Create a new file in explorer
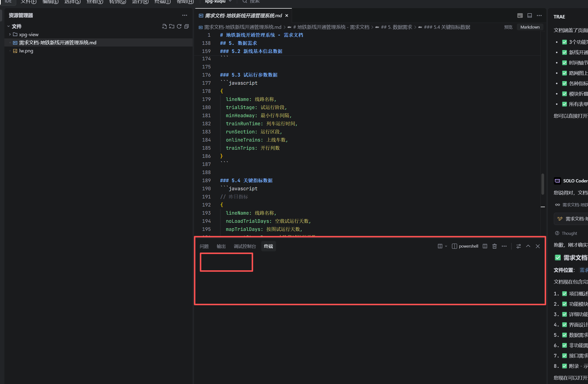Image resolution: width=588 pixels, height=384 pixels. [164, 26]
